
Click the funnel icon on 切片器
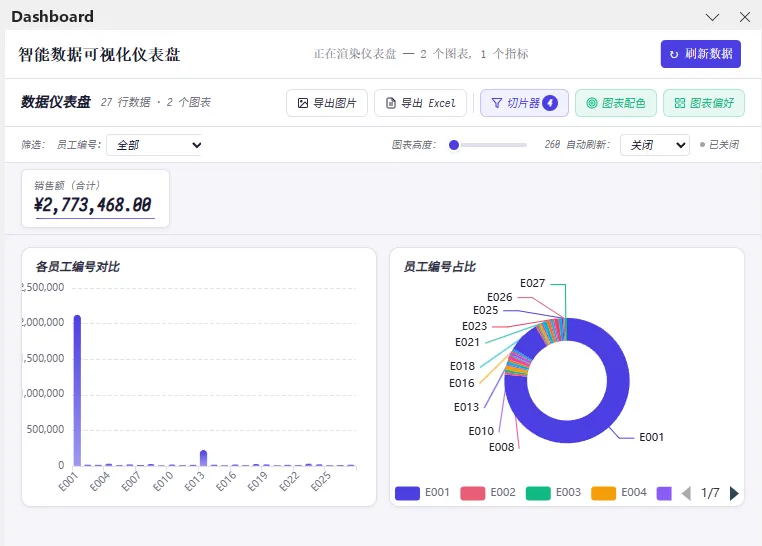(497, 103)
